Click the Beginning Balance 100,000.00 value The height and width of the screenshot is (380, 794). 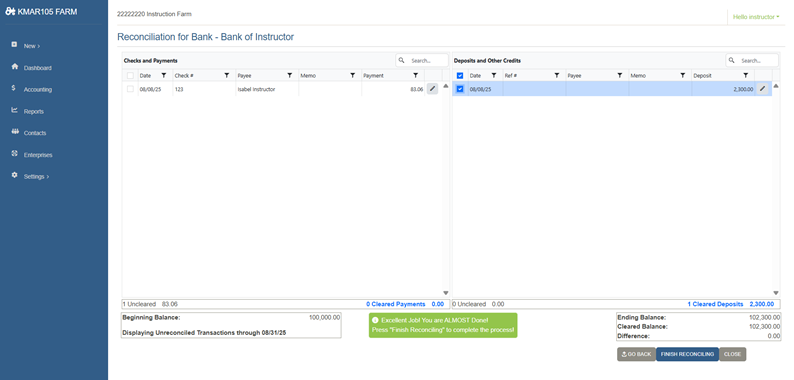(x=324, y=318)
